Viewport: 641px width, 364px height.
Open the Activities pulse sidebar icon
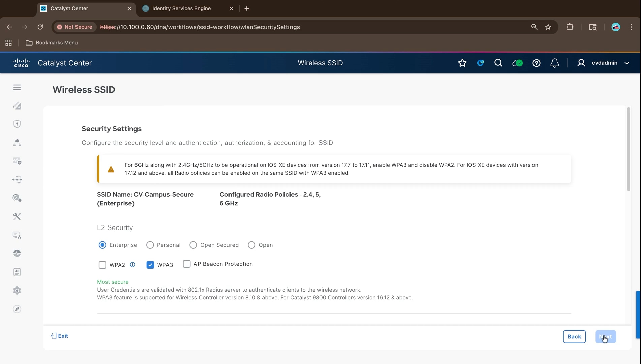[x=17, y=253]
